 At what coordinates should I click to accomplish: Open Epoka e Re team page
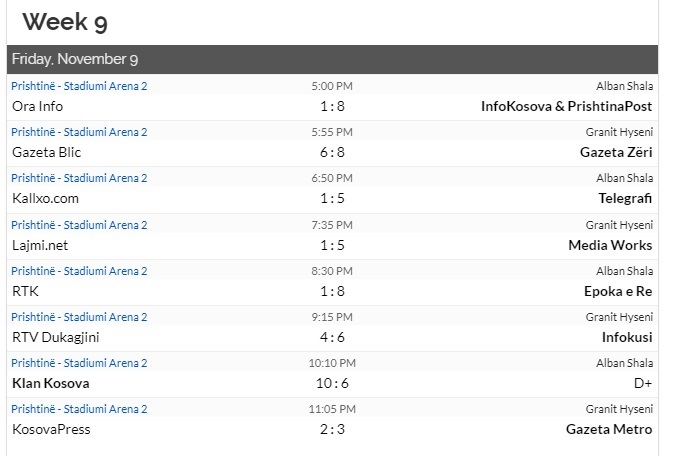point(618,291)
